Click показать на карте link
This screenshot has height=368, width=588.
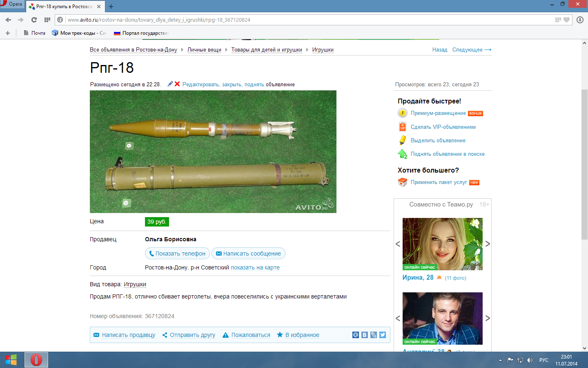[255, 268]
